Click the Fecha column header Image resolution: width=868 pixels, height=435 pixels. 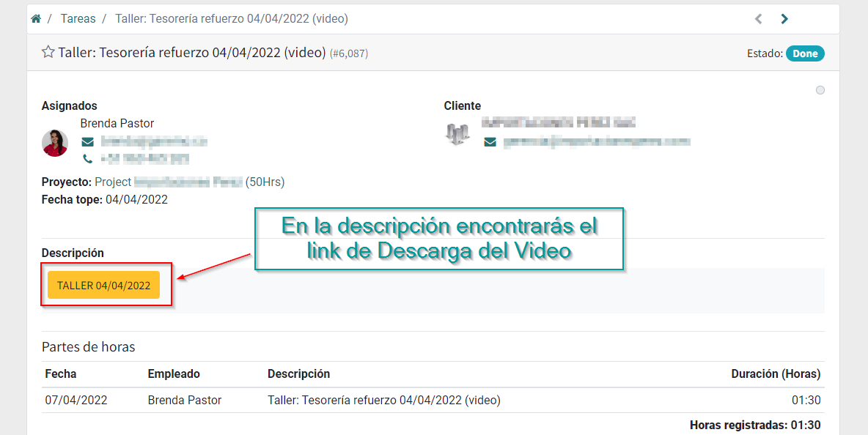coord(61,373)
